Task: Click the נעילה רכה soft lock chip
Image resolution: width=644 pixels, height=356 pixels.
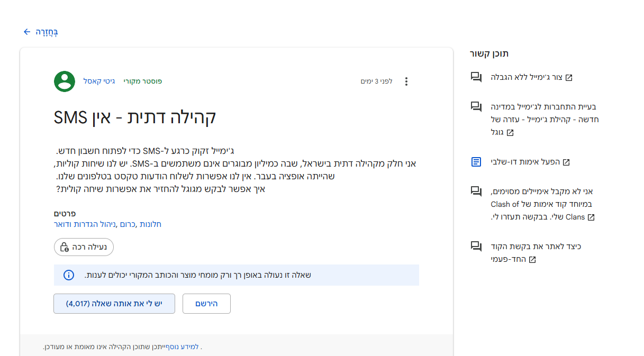Action: tap(84, 247)
